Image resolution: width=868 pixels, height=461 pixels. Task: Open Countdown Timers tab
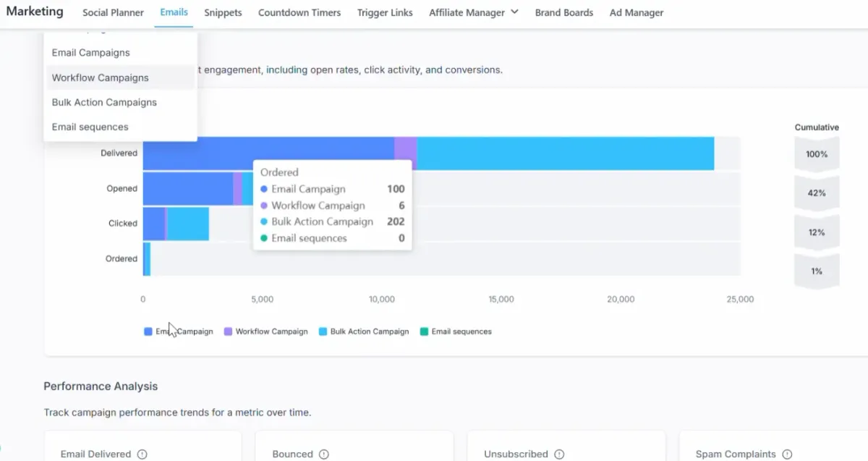pyautogui.click(x=299, y=12)
